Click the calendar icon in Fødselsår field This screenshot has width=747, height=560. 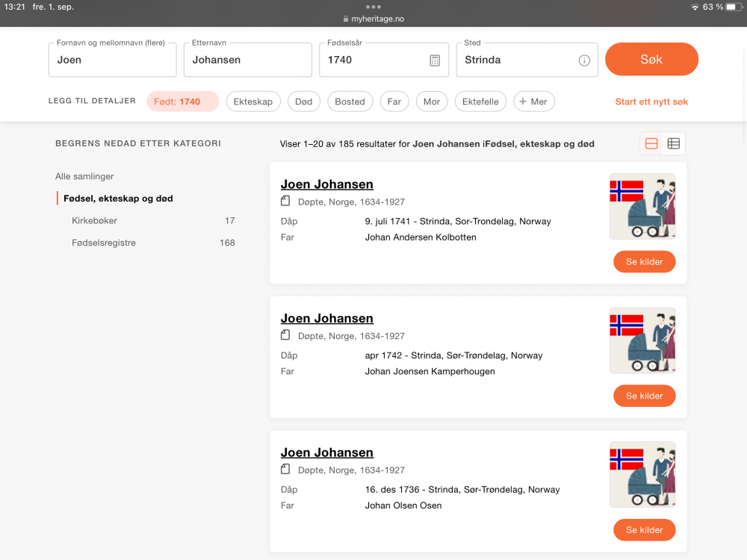[435, 60]
